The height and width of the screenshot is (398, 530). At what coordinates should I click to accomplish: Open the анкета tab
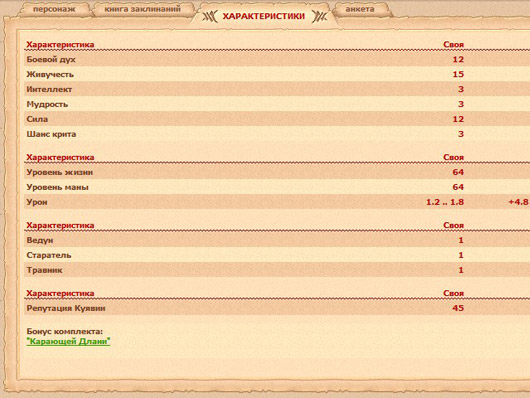[x=360, y=9]
